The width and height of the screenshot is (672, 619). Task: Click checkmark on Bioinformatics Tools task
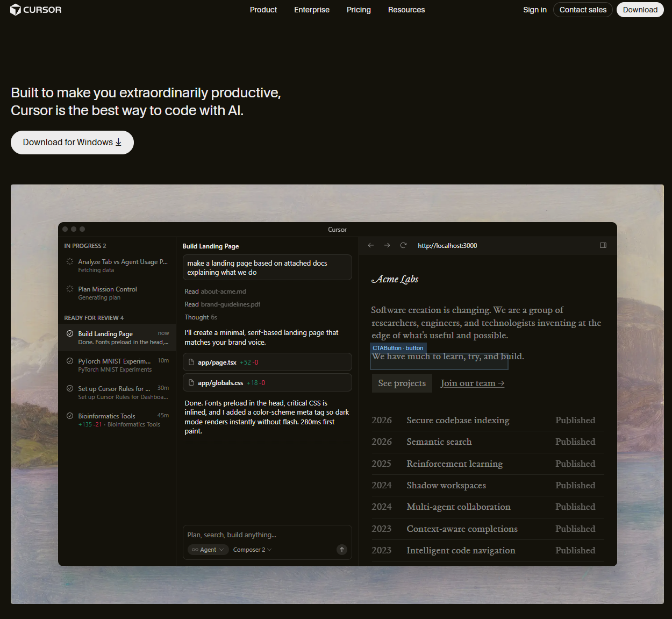coord(70,416)
